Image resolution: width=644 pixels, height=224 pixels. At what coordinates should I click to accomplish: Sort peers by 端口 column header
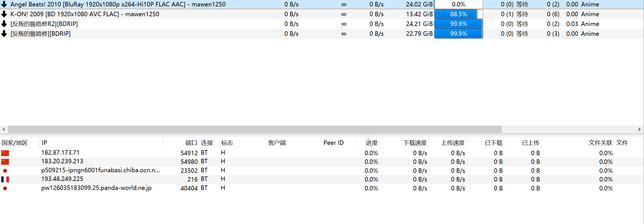(181, 143)
